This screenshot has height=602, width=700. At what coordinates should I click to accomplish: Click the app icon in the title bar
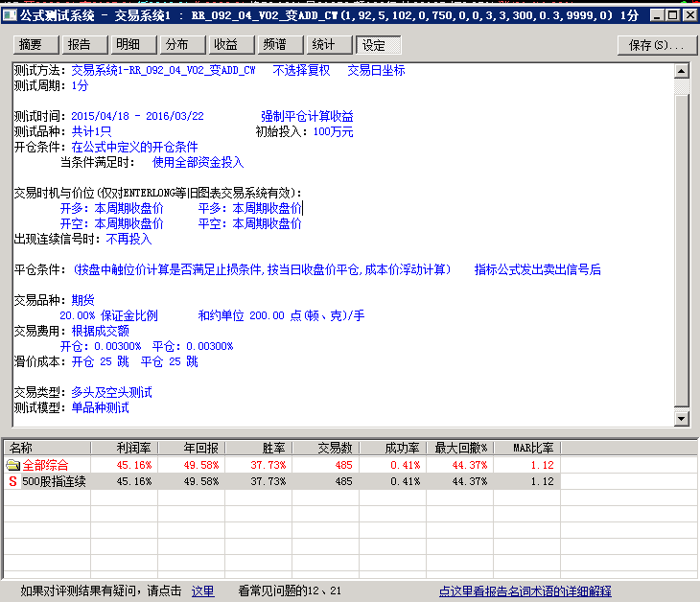pyautogui.click(x=10, y=16)
